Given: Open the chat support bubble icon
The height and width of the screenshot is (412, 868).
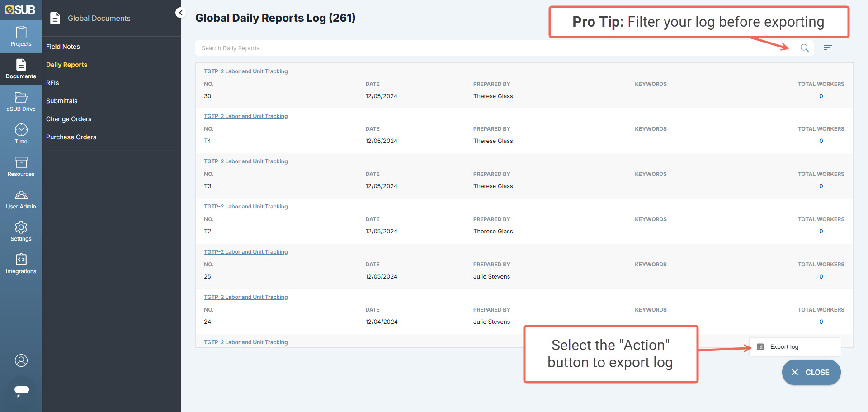Looking at the screenshot, I should pyautogui.click(x=21, y=390).
